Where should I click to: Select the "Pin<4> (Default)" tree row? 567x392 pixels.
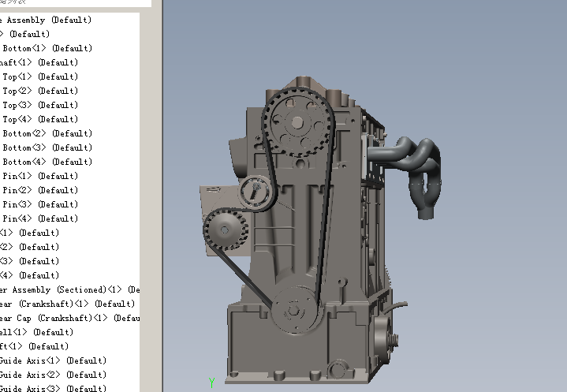(x=39, y=218)
